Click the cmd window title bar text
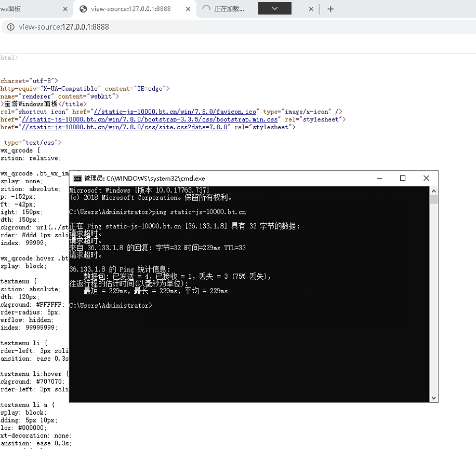The height and width of the screenshot is (449, 476). (144, 178)
